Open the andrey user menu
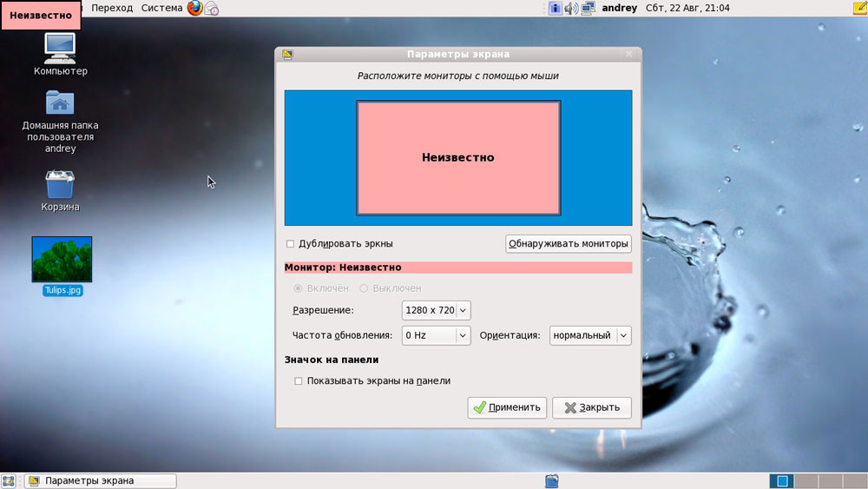The image size is (868, 489). [x=620, y=8]
